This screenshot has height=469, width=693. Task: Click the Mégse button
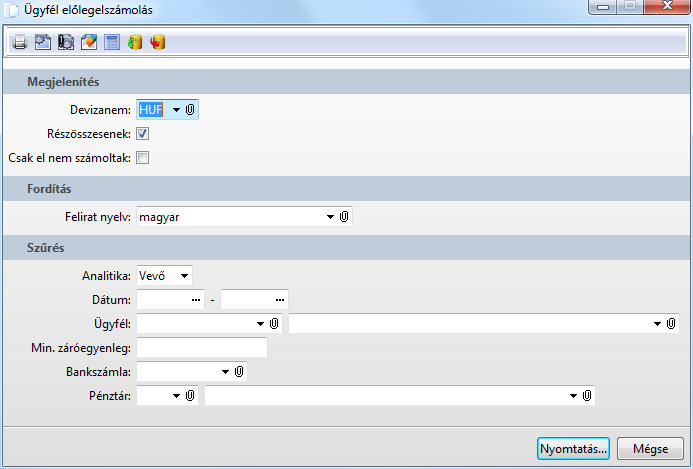click(650, 449)
